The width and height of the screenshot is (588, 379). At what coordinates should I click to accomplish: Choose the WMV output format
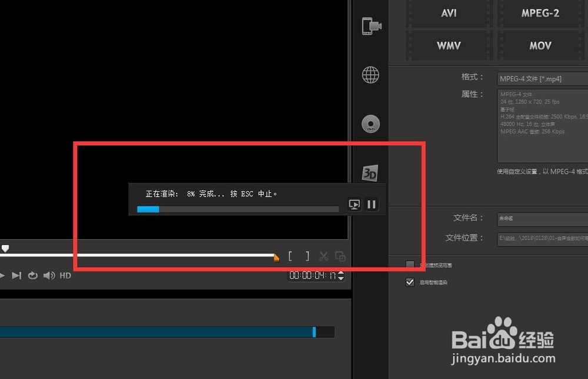click(x=449, y=45)
